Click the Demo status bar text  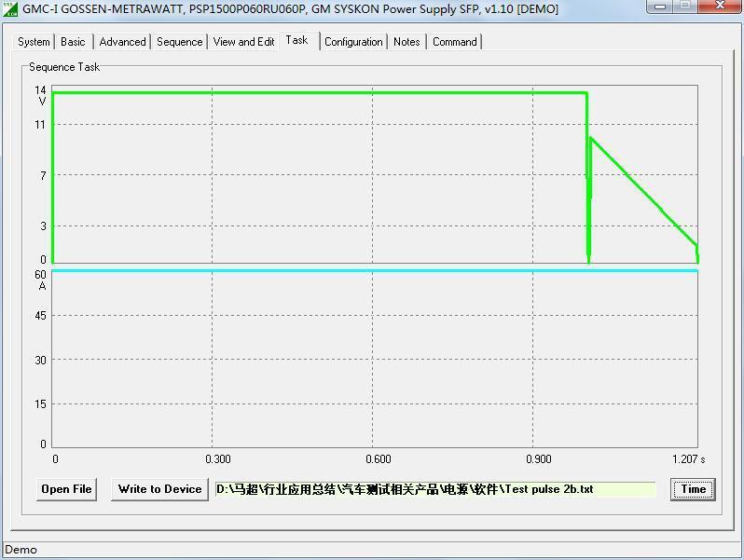pyautogui.click(x=21, y=550)
